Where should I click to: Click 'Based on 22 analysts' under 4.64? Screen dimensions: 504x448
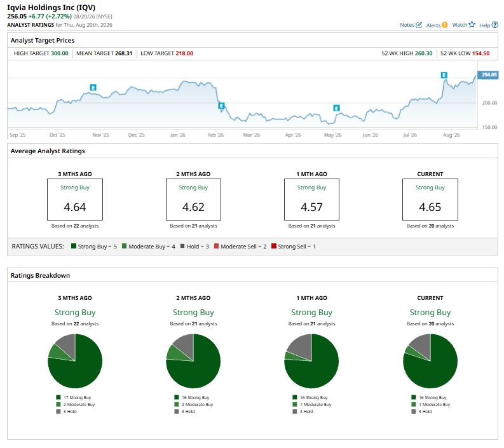[75, 226]
